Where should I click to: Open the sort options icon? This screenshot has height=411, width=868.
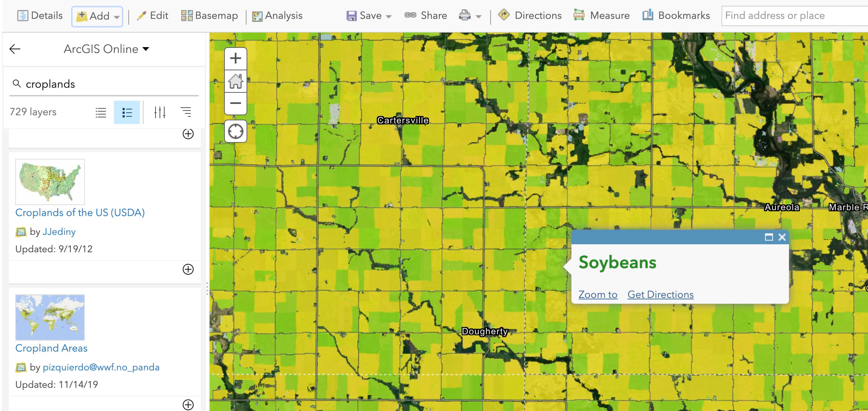pos(186,112)
